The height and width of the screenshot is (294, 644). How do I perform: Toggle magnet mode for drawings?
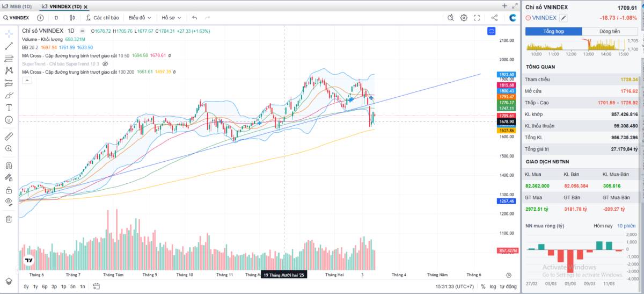click(9, 165)
